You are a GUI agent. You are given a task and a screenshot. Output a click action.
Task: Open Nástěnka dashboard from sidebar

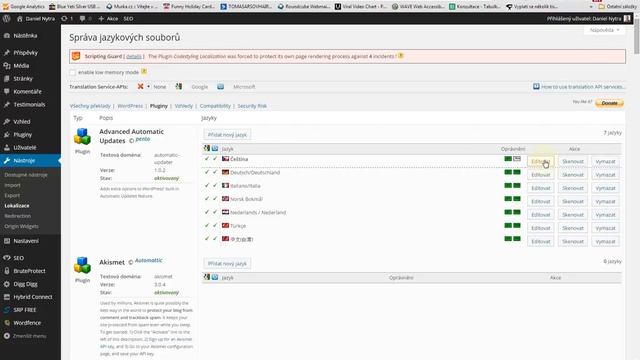pos(25,36)
